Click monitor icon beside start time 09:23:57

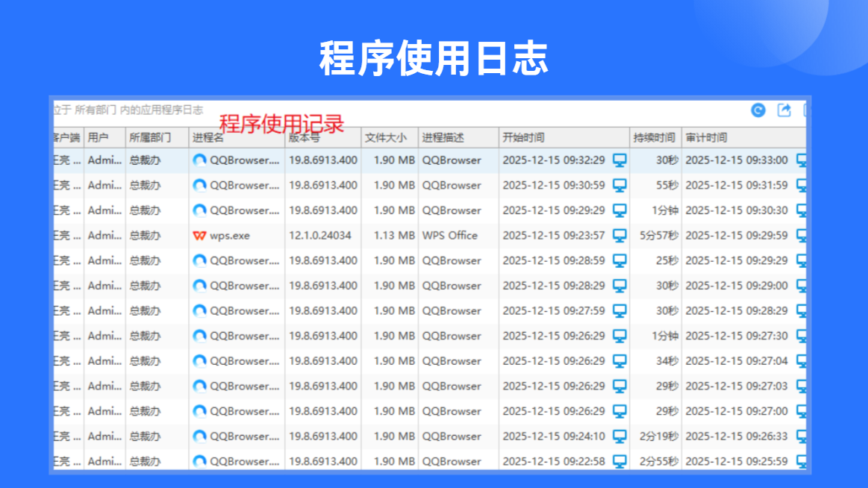pos(619,236)
